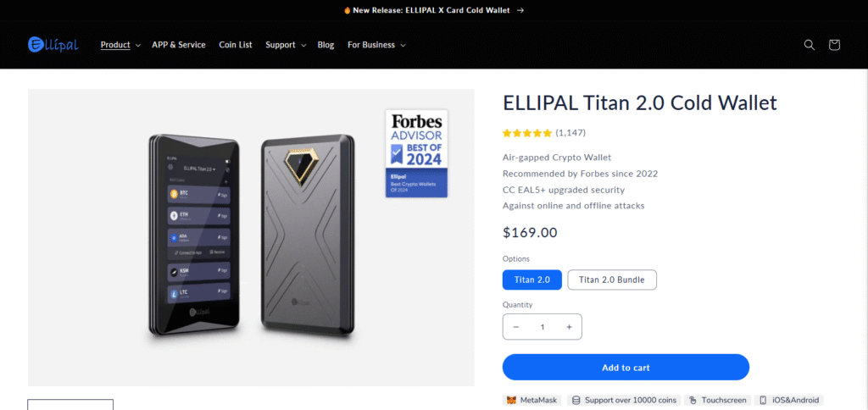Select the Titan 2.0 option
This screenshot has height=410, width=868.
[531, 280]
